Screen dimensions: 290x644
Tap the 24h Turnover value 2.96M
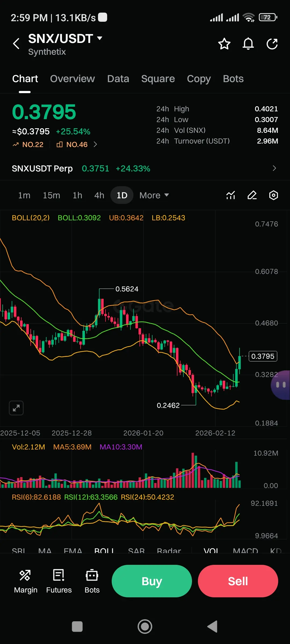point(267,141)
